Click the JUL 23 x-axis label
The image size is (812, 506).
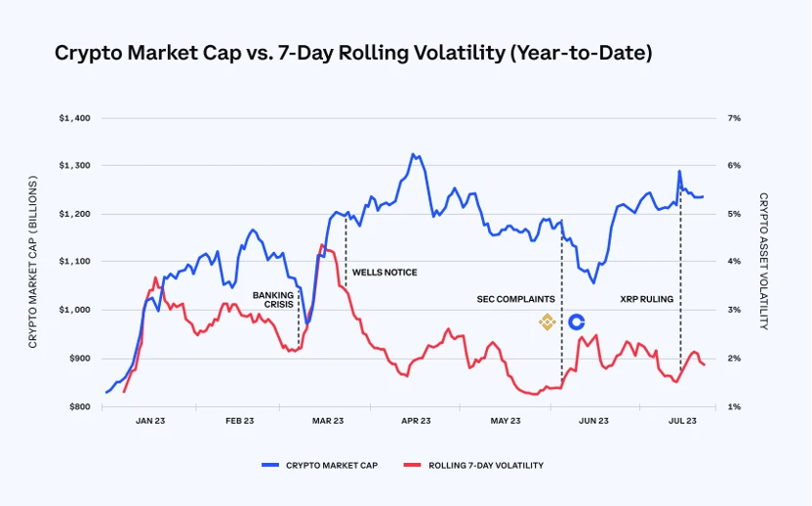681,421
